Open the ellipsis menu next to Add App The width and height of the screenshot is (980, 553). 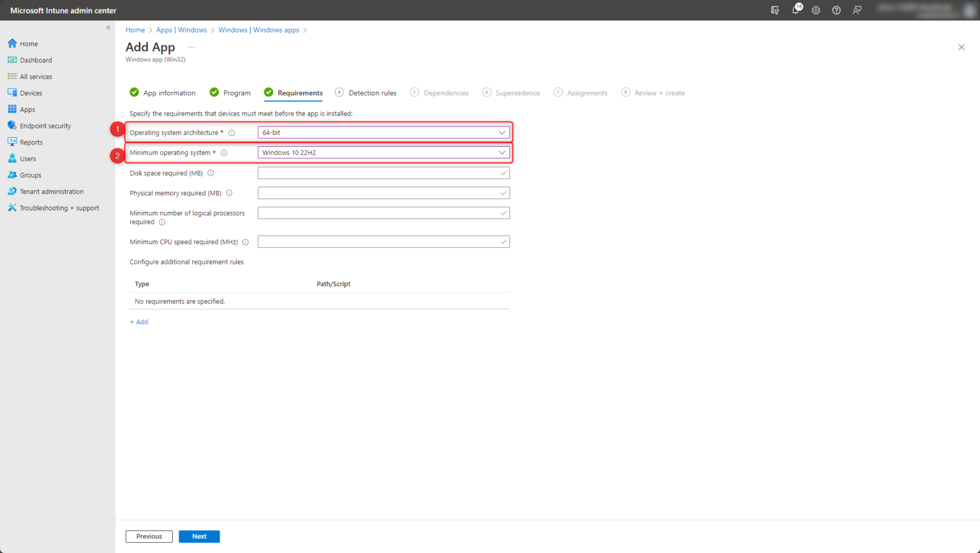[191, 47]
